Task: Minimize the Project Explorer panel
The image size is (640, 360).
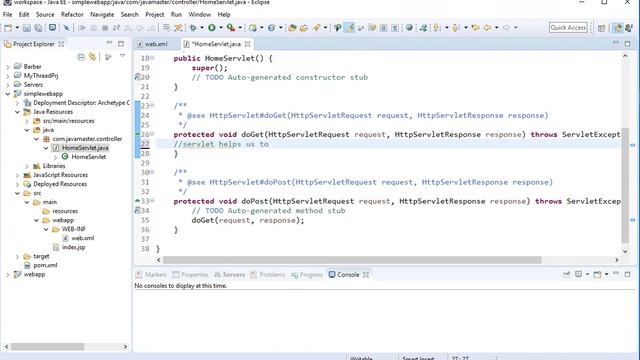Action: pyautogui.click(x=109, y=43)
